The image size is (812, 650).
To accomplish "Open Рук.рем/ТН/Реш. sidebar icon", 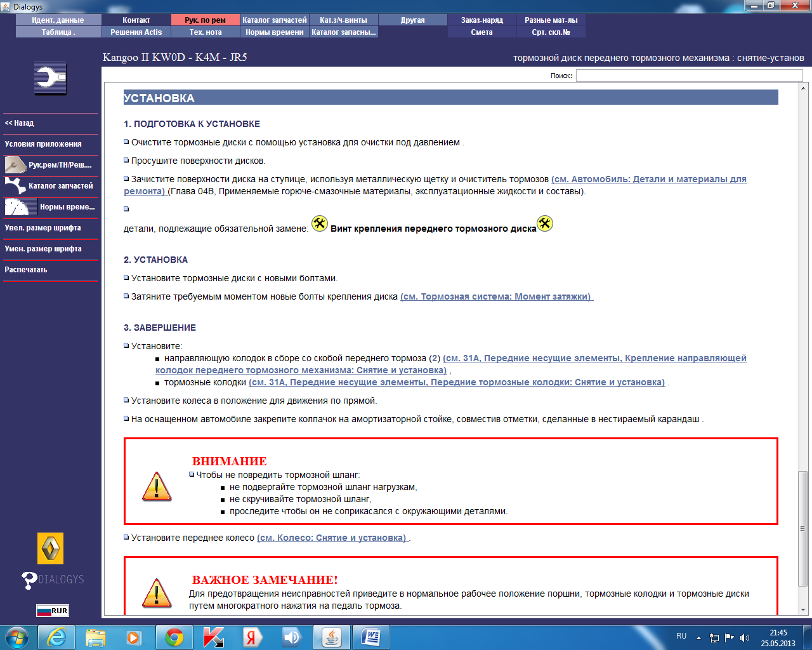I will [x=15, y=165].
